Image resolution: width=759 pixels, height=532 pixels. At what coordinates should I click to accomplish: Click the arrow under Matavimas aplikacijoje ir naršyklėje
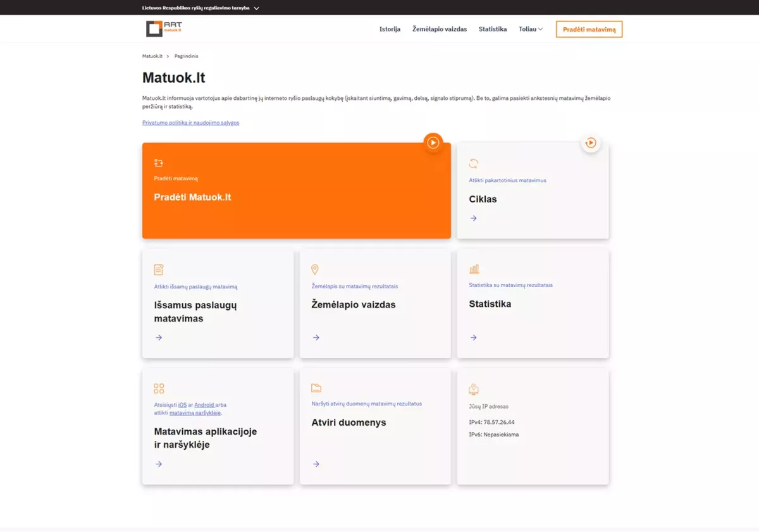(x=159, y=464)
